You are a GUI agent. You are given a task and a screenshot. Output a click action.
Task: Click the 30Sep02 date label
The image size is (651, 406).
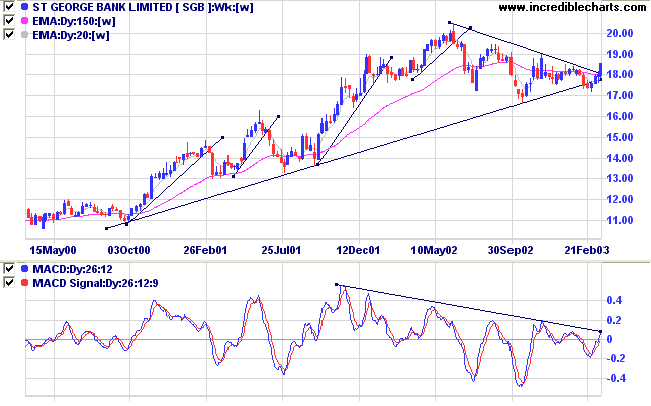(x=510, y=250)
